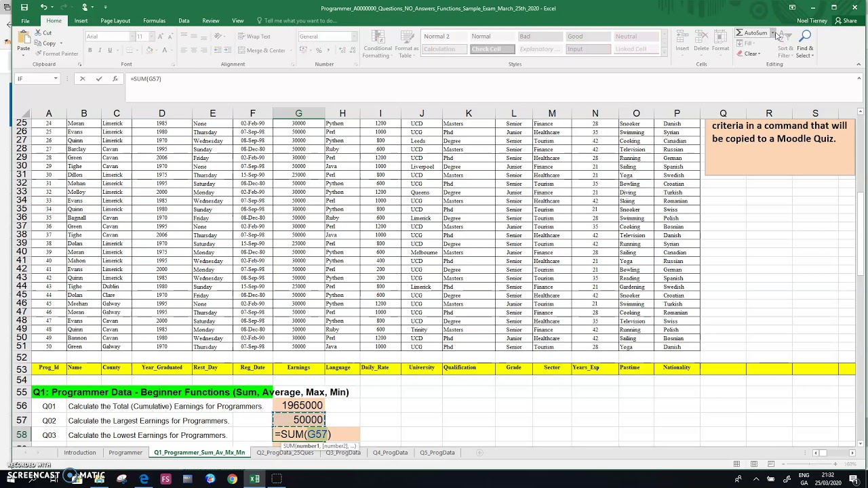Apply Percent Style

(319, 50)
